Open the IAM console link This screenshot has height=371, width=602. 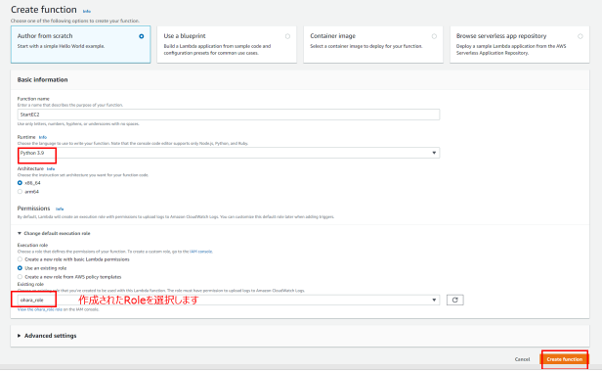click(201, 252)
